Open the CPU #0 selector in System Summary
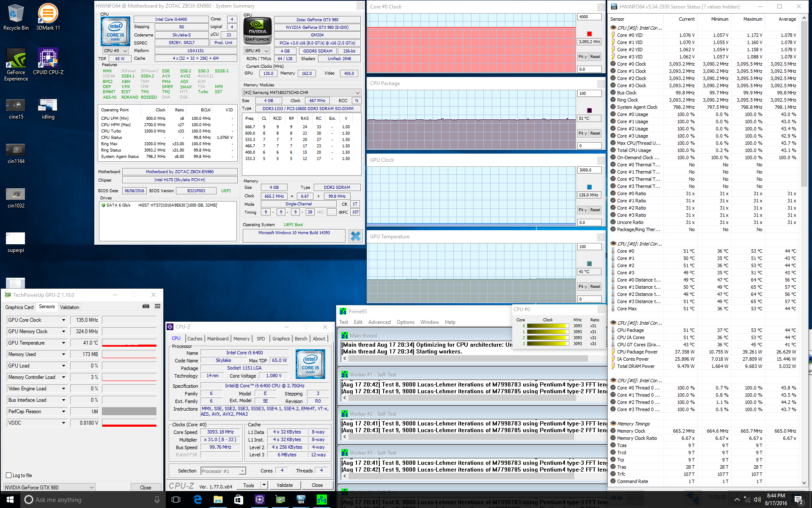The image size is (812, 508). 116,51
